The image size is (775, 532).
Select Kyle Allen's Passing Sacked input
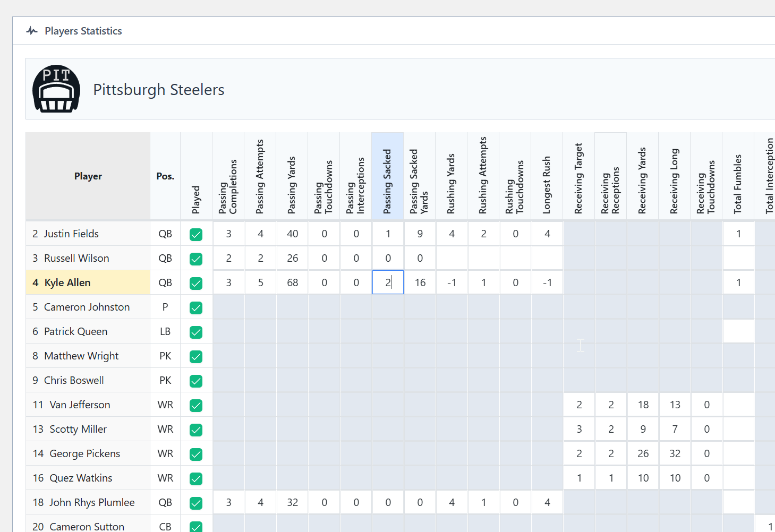pos(388,282)
